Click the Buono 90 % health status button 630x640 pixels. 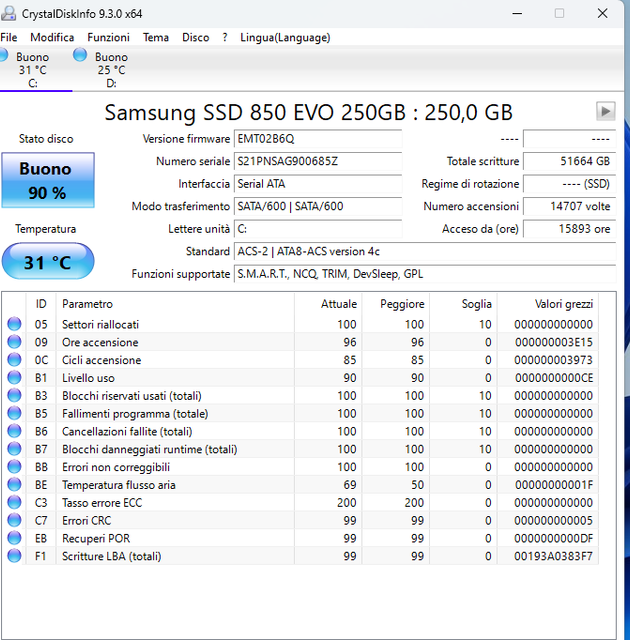pyautogui.click(x=48, y=180)
